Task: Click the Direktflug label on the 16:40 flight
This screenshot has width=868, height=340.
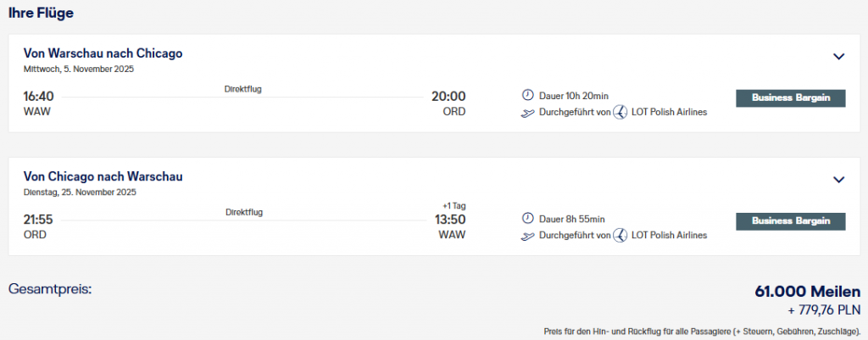Action: (x=243, y=89)
